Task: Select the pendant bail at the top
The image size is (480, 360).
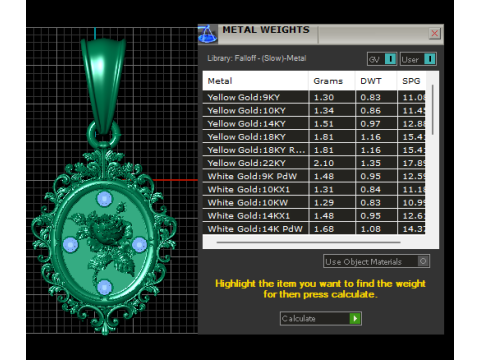Action: tap(104, 86)
